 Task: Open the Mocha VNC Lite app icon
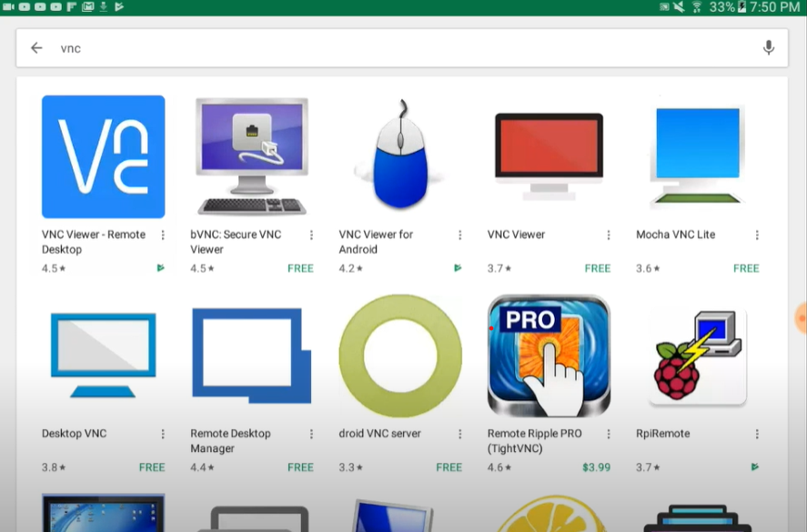pos(698,156)
